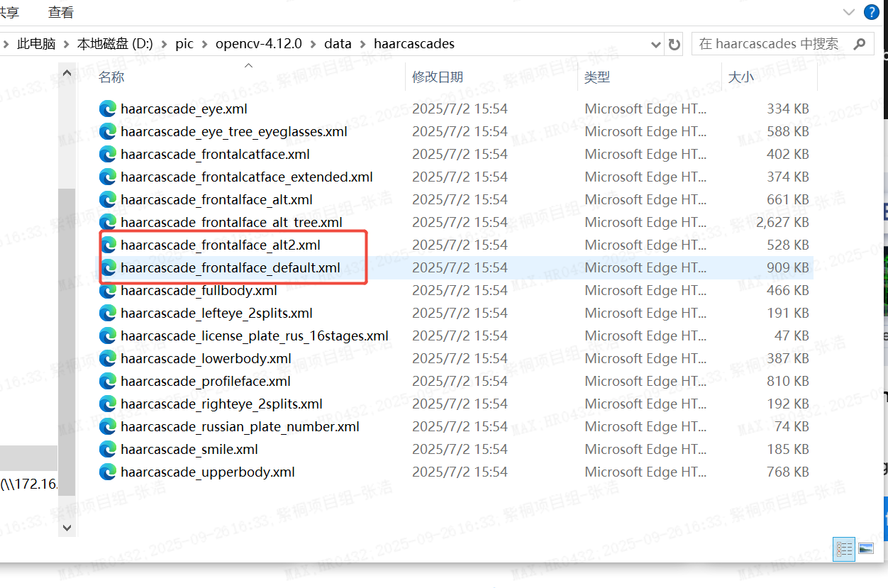
Task: Click the icon beside haarcascade_fullbody.xml
Action: point(108,290)
